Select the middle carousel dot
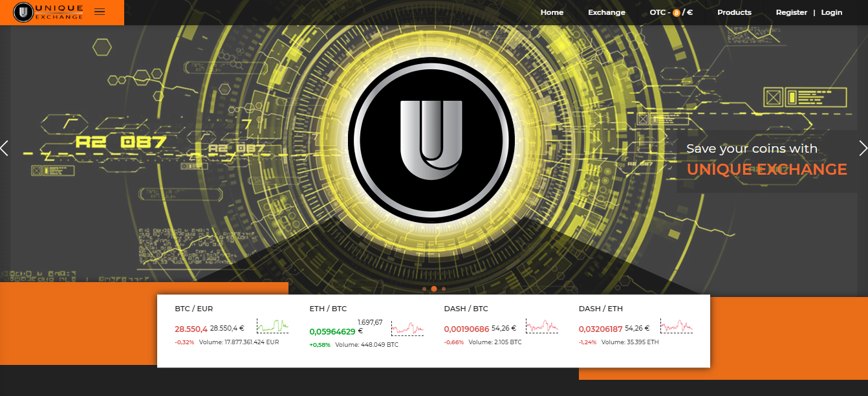 click(x=434, y=289)
